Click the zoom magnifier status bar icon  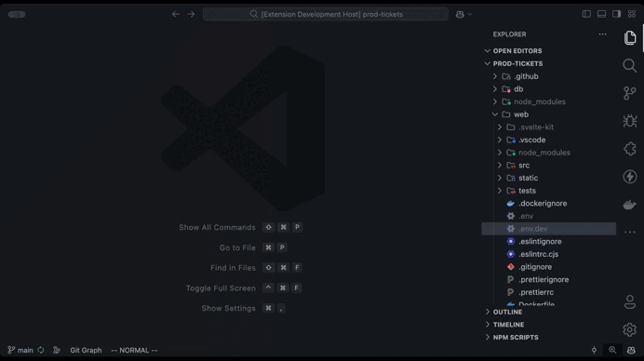(612, 350)
